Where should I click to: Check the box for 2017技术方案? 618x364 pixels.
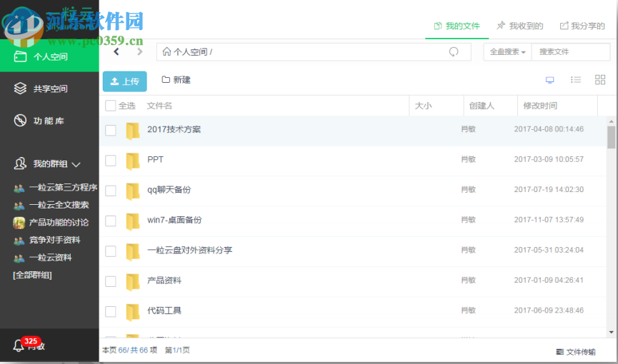(110, 130)
